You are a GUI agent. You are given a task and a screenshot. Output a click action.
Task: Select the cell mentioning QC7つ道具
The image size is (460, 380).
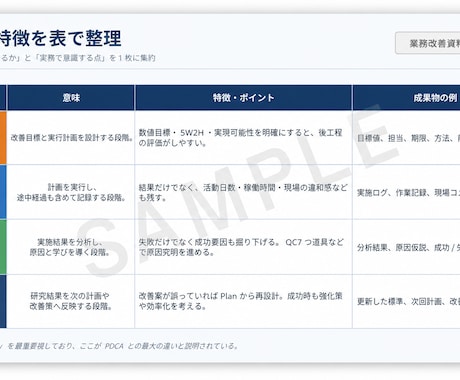pyautogui.click(x=244, y=247)
